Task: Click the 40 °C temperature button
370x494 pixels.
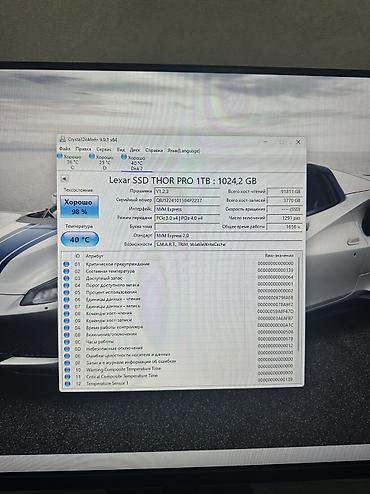Action: (x=80, y=239)
